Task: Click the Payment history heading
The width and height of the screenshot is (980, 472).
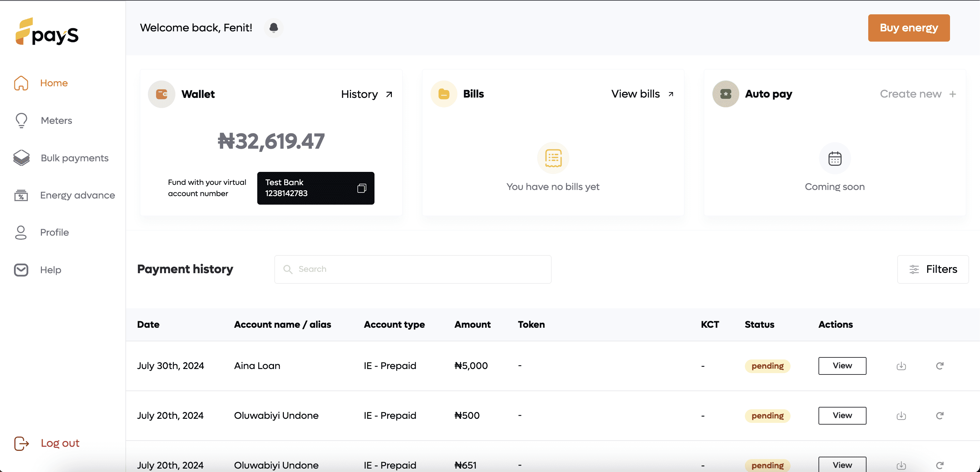Action: tap(185, 269)
